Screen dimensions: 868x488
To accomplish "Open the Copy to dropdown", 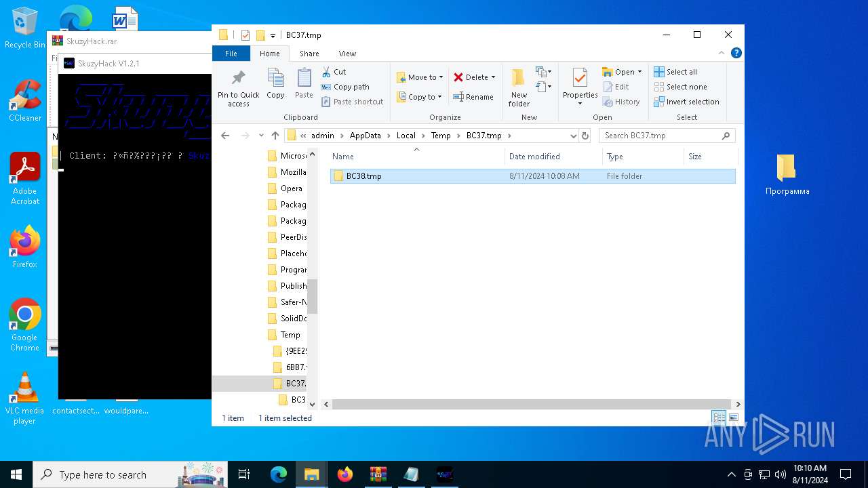I will [x=419, y=97].
